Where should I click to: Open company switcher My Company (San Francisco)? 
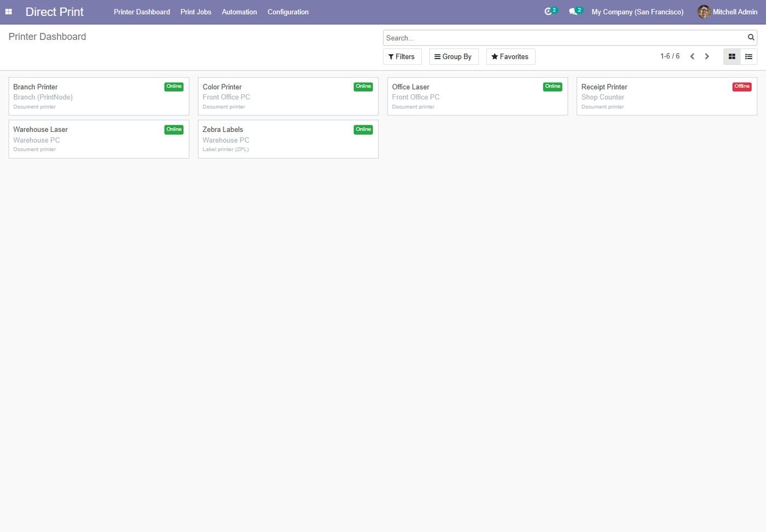(637, 11)
